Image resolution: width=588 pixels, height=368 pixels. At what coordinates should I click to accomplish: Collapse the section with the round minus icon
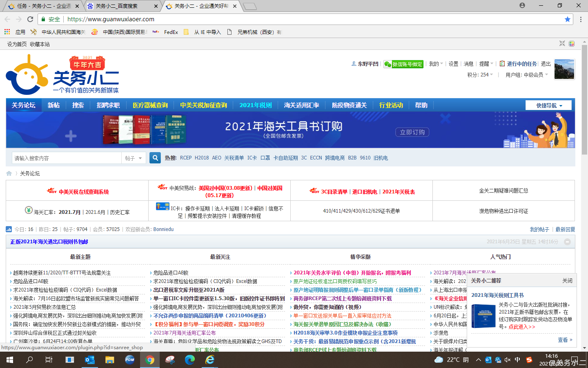click(x=567, y=242)
